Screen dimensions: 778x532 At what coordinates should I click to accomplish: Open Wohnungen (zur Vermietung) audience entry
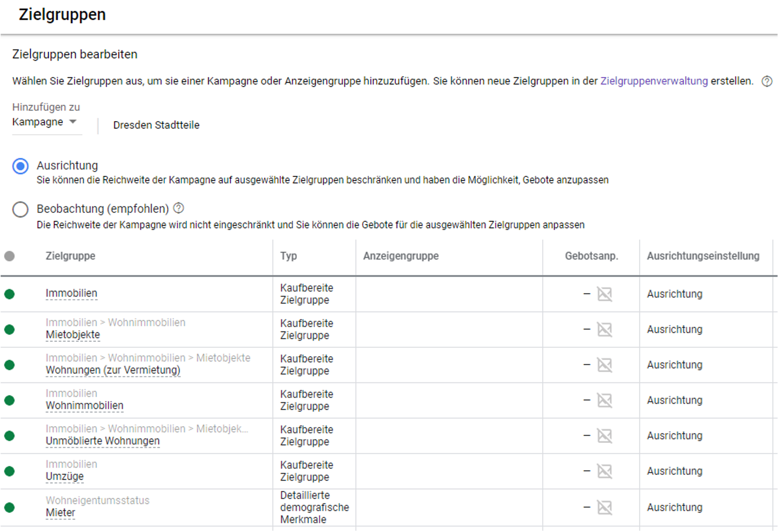(113, 370)
